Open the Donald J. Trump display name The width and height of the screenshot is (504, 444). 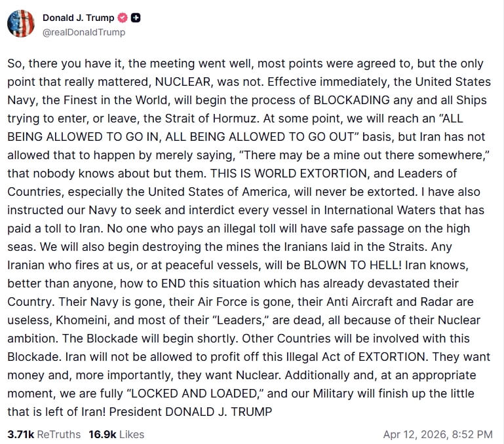click(78, 18)
